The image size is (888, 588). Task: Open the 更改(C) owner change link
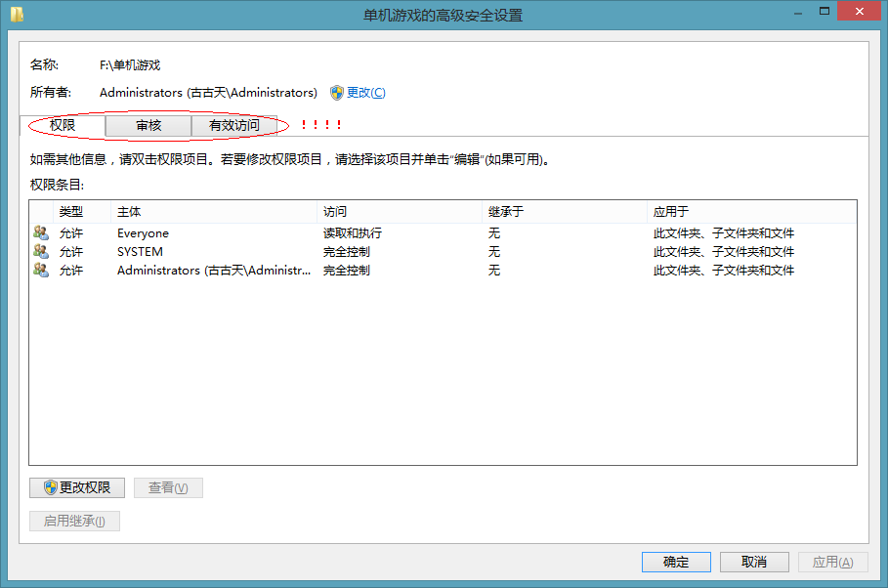[365, 93]
